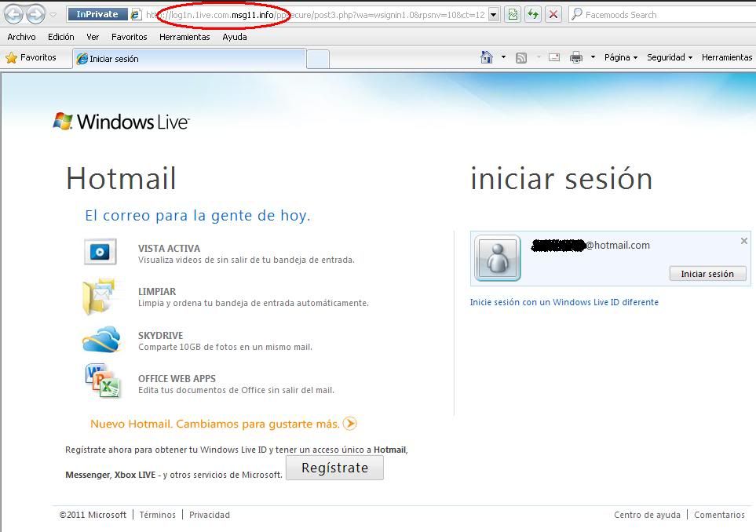Open the Home page icon
This screenshot has height=532, width=756.
click(487, 57)
